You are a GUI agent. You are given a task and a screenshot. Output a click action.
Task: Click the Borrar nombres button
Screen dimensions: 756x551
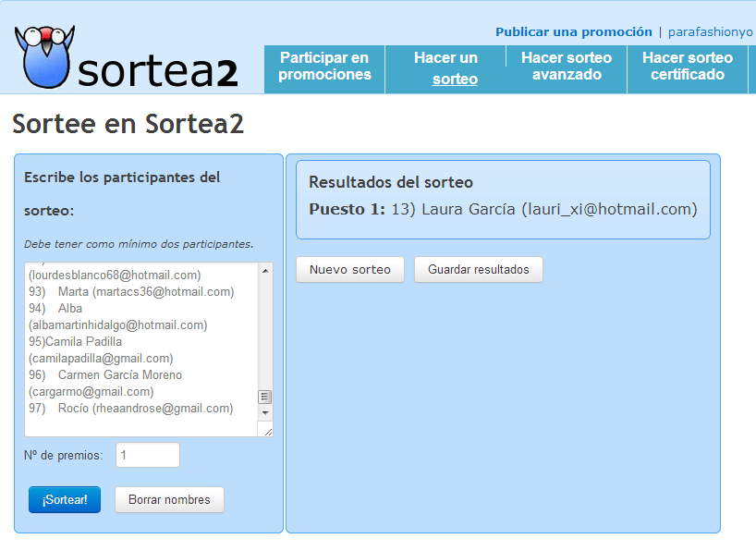coord(169,499)
